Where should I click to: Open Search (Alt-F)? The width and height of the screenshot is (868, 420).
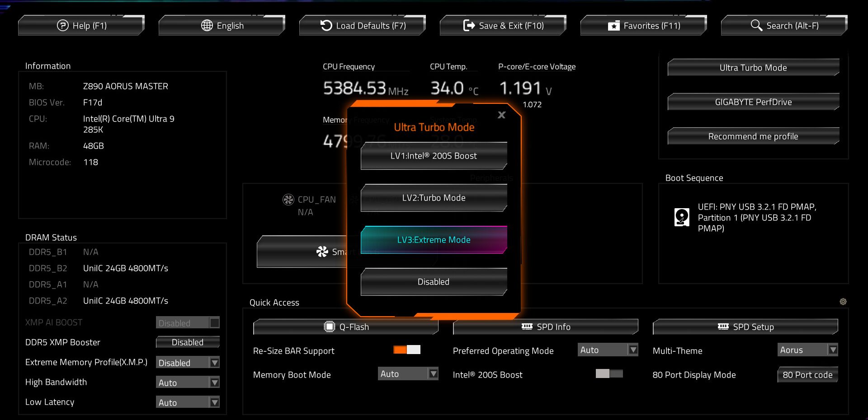tap(784, 25)
